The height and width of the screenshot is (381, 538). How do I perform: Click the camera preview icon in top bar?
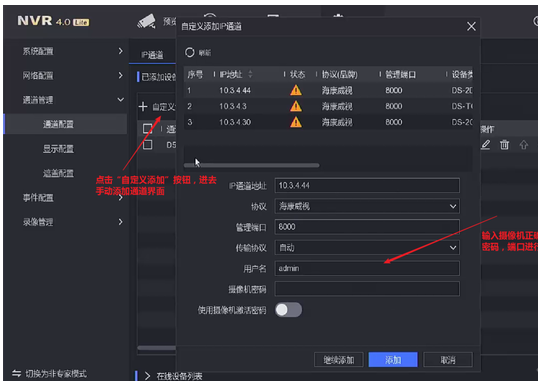(147, 22)
